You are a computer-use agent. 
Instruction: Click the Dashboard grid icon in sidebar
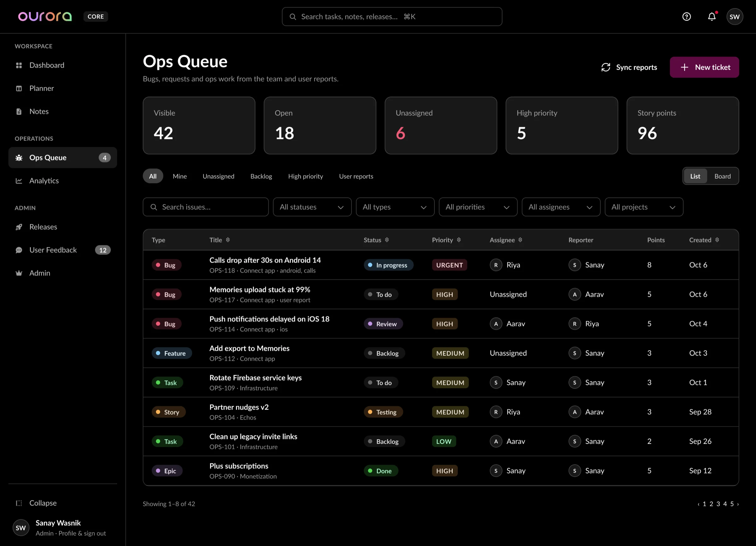coord(19,65)
